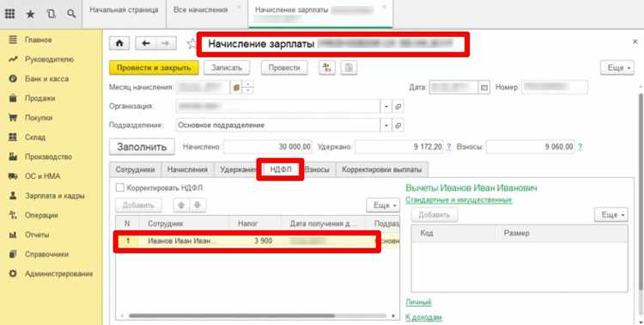Open the Зарплата и кадры section
Viewport: 644px width, 325px height.
[55, 196]
